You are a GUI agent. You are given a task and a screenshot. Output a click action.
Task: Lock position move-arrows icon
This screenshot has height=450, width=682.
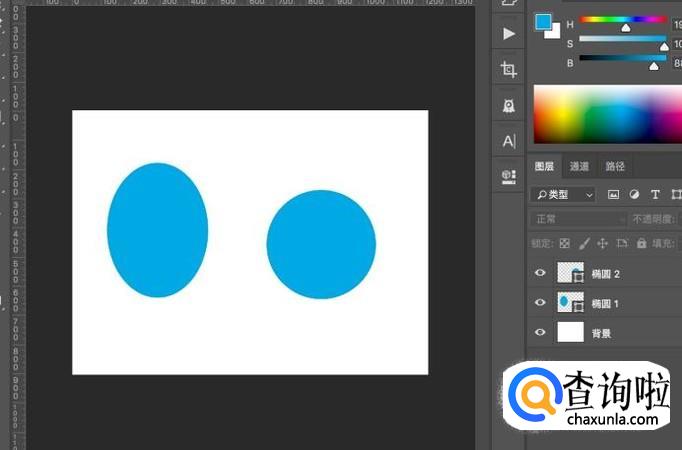tap(602, 243)
